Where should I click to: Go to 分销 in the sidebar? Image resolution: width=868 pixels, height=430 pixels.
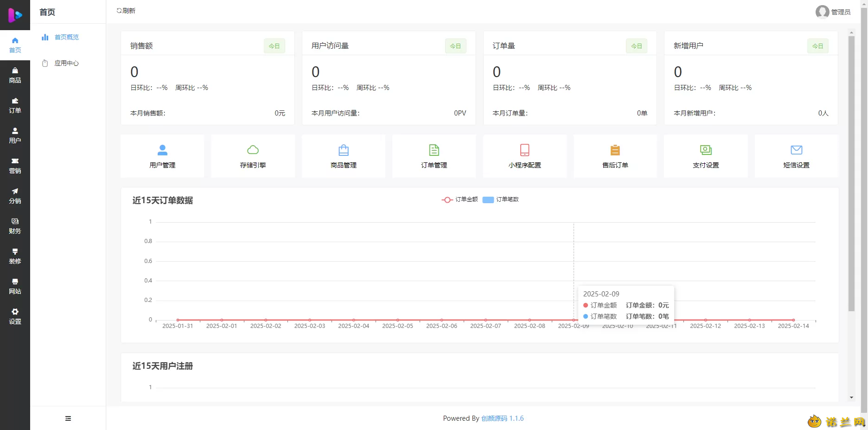coord(15,196)
